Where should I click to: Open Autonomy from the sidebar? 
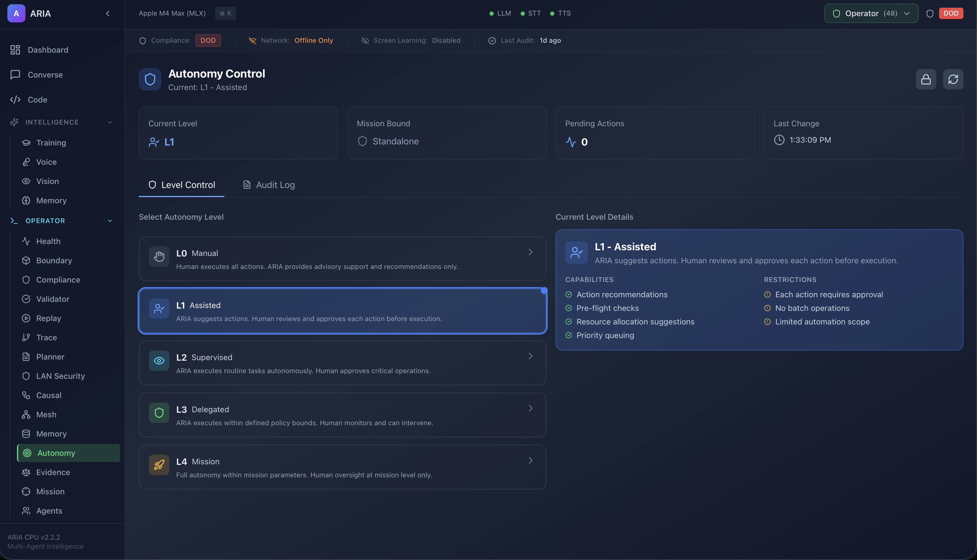[56, 453]
